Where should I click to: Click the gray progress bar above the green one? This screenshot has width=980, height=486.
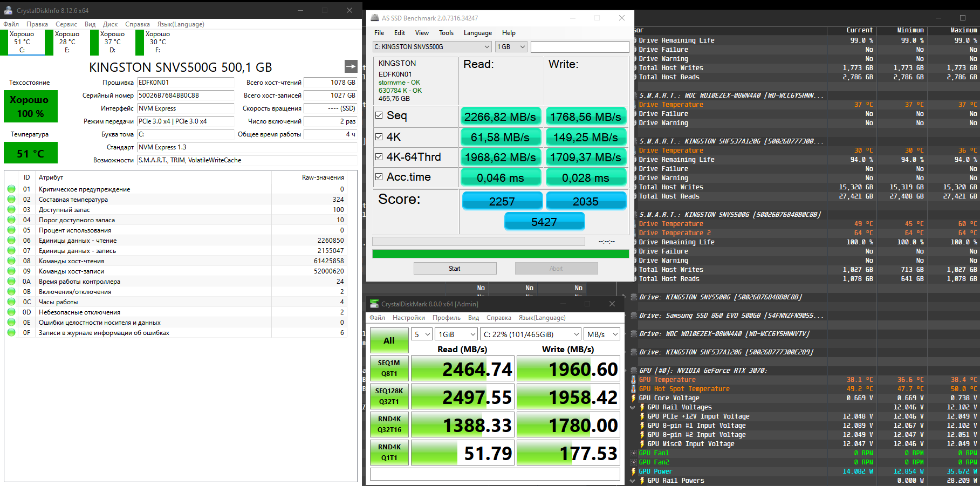tap(478, 241)
